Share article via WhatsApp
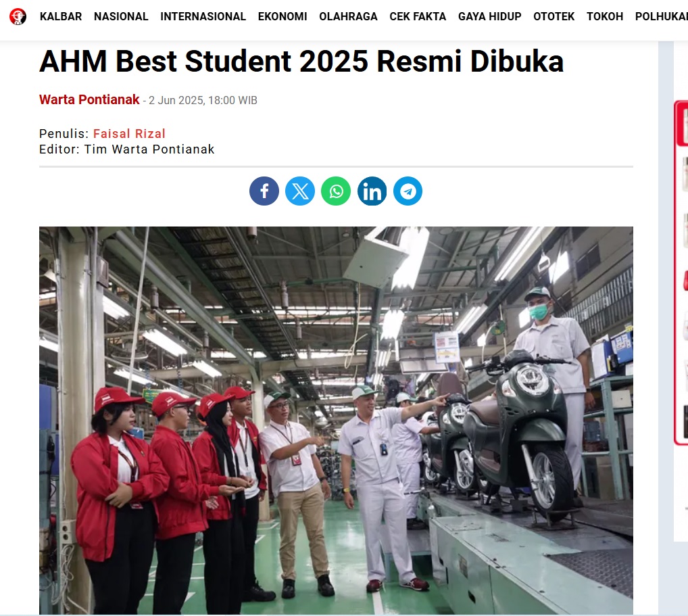Viewport: 688px width, 616px height. 336,191
